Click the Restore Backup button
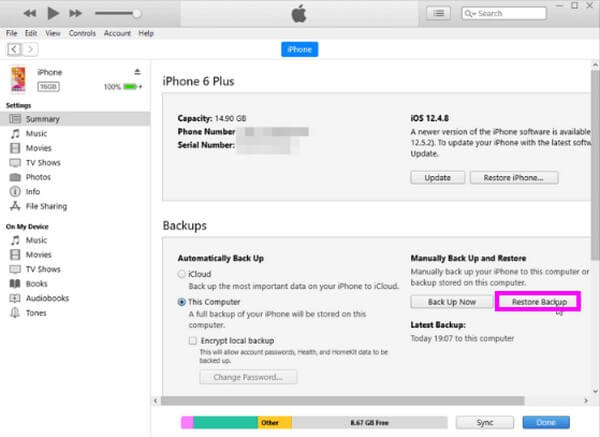This screenshot has width=600, height=437. pos(538,302)
